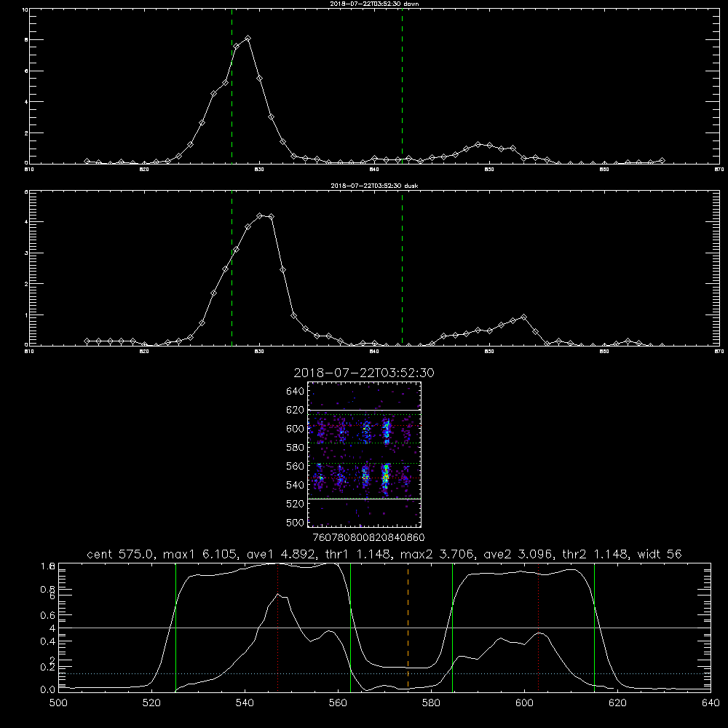Click the dawn plot y-axis label 10
The width and height of the screenshot is (728, 728).
pyautogui.click(x=25, y=9)
